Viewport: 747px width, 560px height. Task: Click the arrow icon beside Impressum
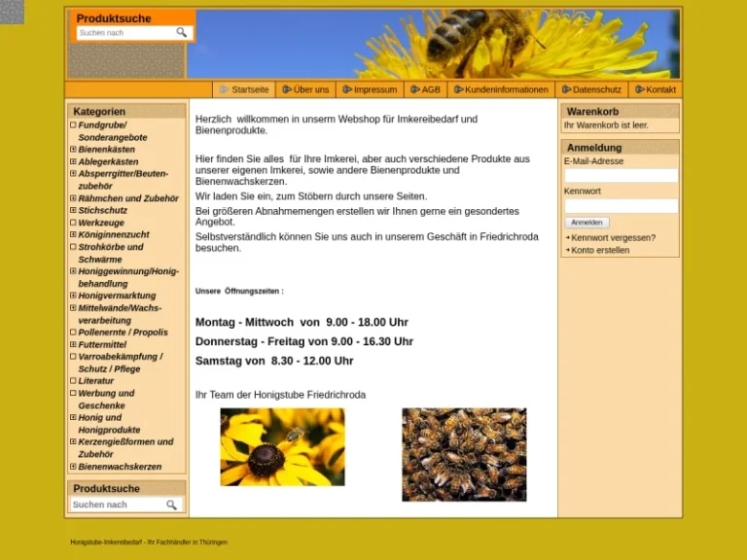(x=347, y=89)
